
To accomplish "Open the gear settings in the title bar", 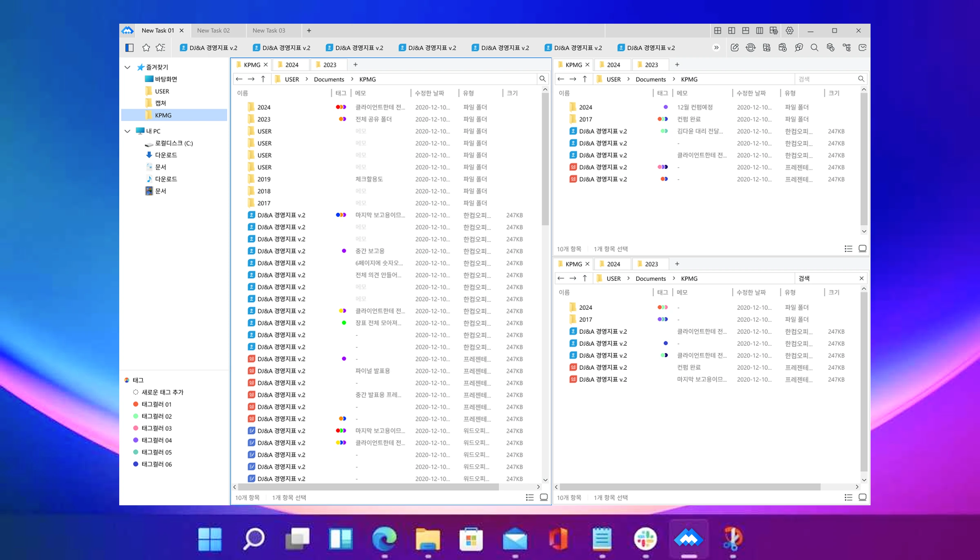I will pos(789,31).
